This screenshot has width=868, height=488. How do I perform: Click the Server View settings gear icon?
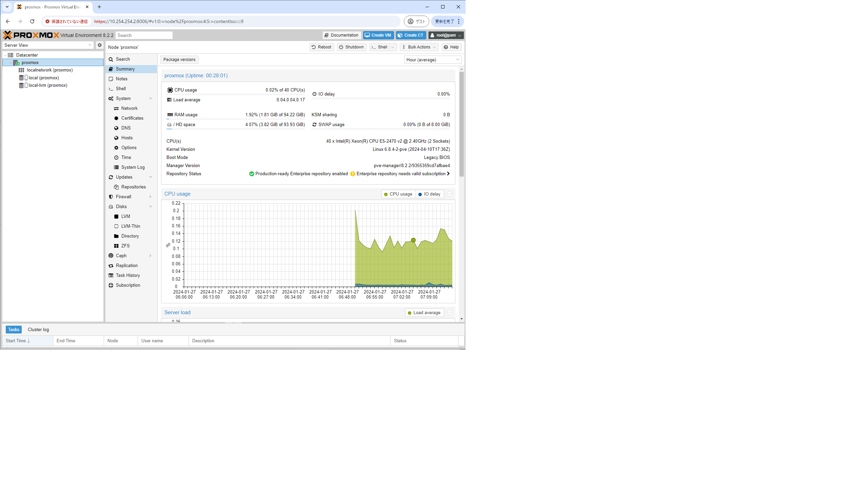pyautogui.click(x=99, y=45)
